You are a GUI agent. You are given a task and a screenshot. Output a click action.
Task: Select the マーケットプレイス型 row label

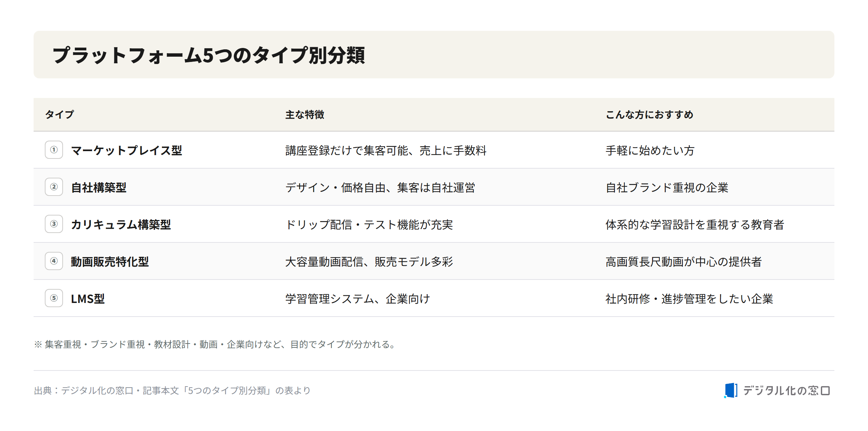point(126,150)
